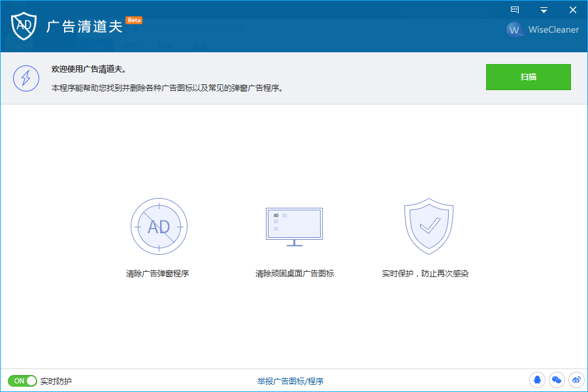Click the desktop monitor ad icon
The height and width of the screenshot is (392, 588).
click(x=295, y=227)
